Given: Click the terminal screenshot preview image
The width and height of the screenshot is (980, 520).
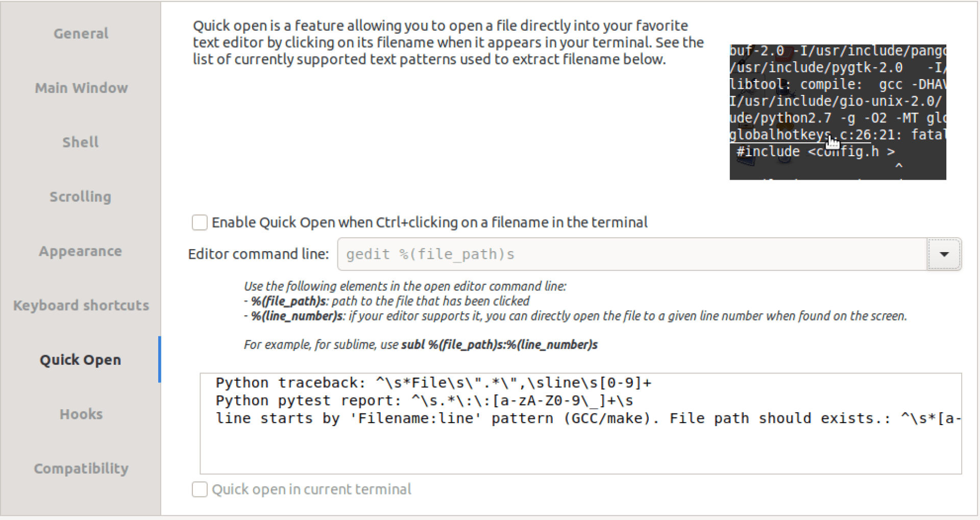Looking at the screenshot, I should pyautogui.click(x=837, y=112).
